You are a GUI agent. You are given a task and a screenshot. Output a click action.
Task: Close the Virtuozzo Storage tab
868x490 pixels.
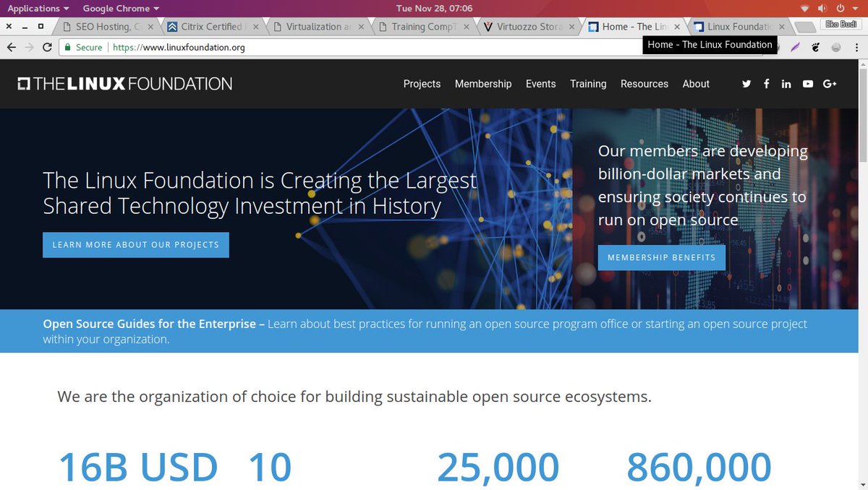point(572,27)
